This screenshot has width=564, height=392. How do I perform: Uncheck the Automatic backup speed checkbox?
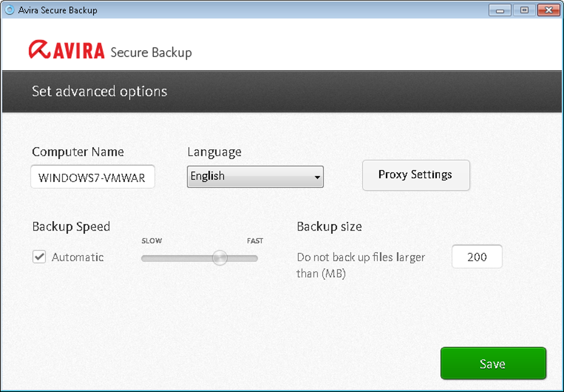39,257
